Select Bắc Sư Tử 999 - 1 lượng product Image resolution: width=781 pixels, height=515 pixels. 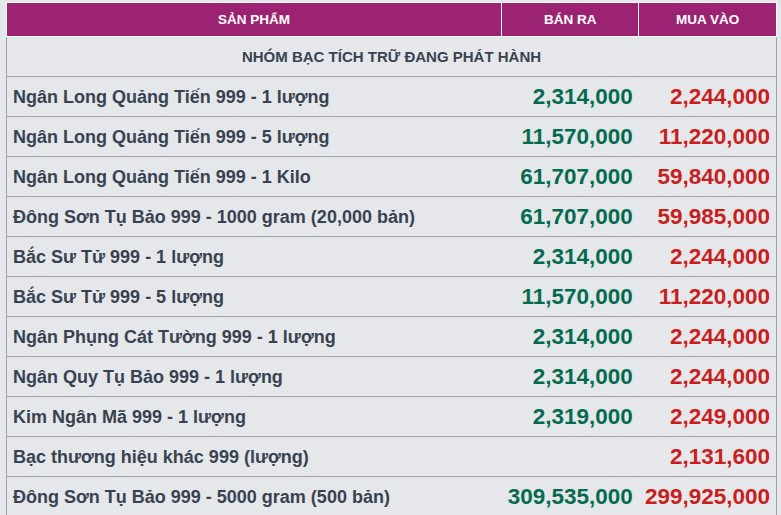118,257
